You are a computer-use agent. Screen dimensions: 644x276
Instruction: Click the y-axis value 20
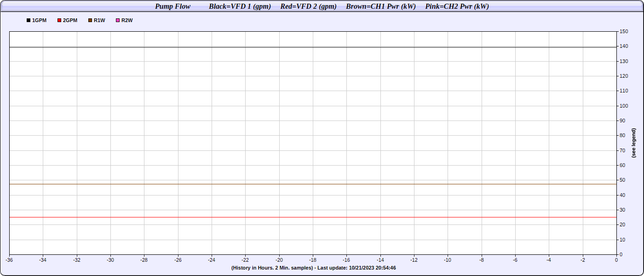click(x=622, y=224)
